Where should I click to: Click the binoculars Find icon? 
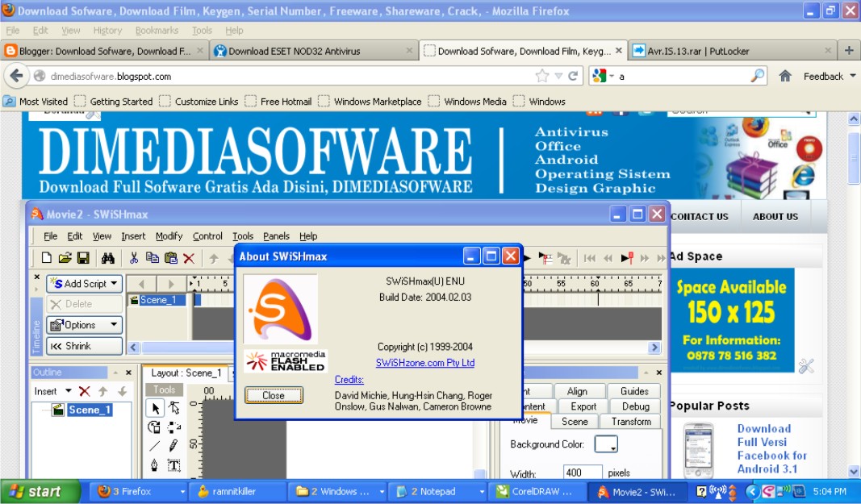[x=108, y=257]
